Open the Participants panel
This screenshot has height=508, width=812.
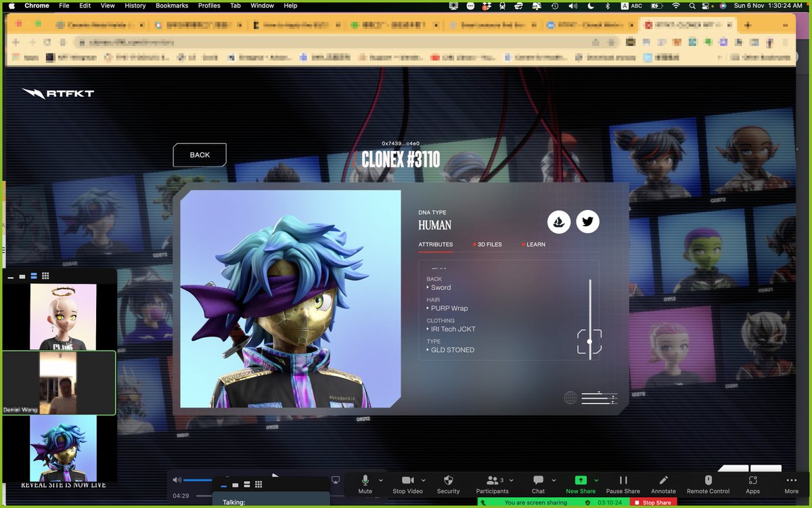pyautogui.click(x=492, y=484)
